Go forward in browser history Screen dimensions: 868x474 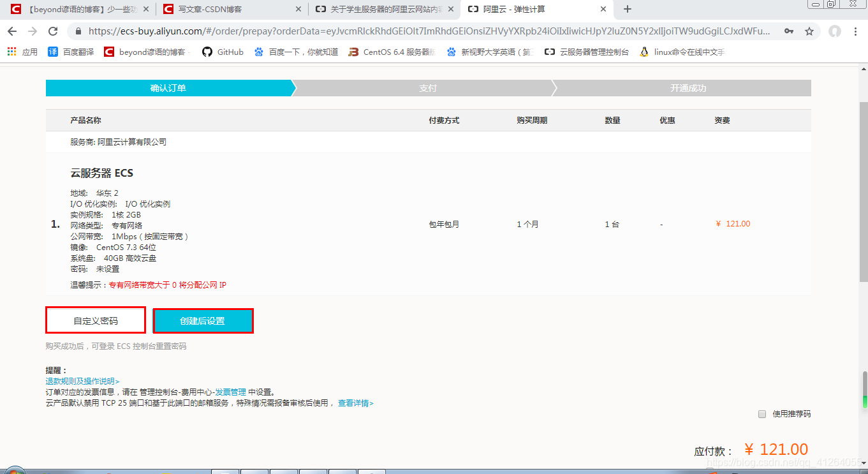pyautogui.click(x=33, y=31)
